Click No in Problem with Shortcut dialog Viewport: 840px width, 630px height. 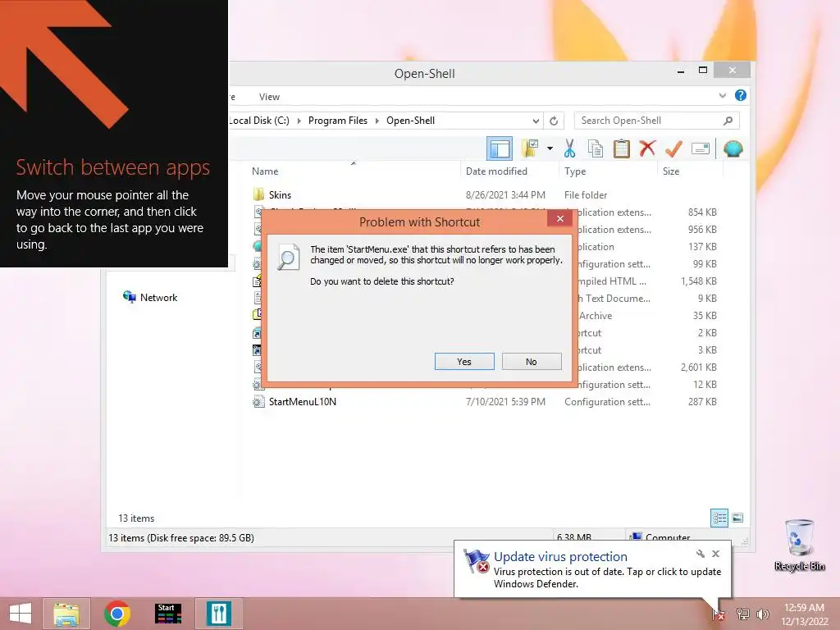coord(532,362)
